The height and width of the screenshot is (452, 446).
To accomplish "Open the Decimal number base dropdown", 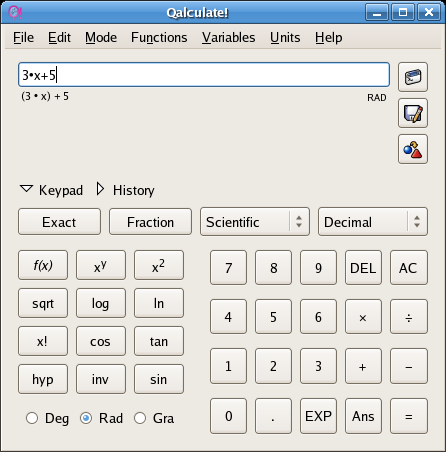I will [x=373, y=222].
